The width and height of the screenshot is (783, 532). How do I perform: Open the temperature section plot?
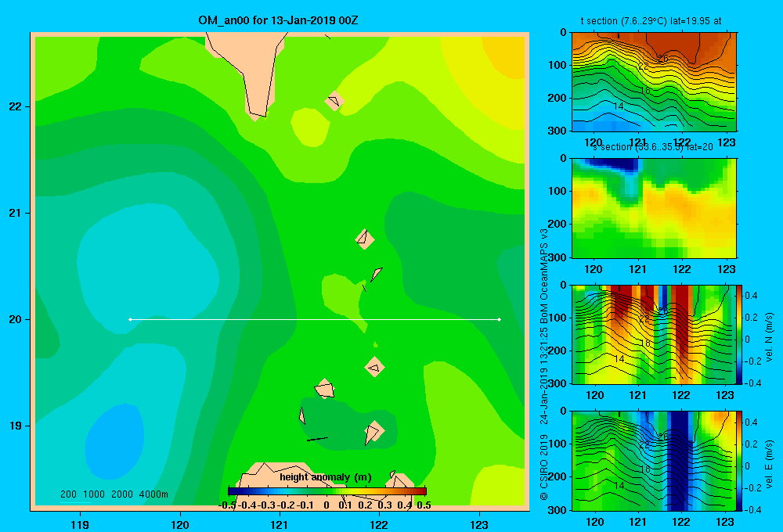click(x=654, y=82)
